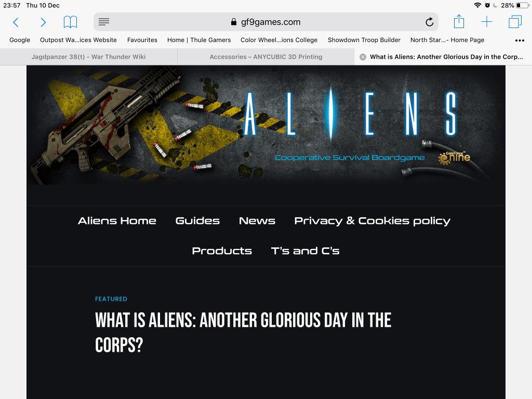Open the Share sheet icon
The height and width of the screenshot is (399, 532).
tap(459, 21)
